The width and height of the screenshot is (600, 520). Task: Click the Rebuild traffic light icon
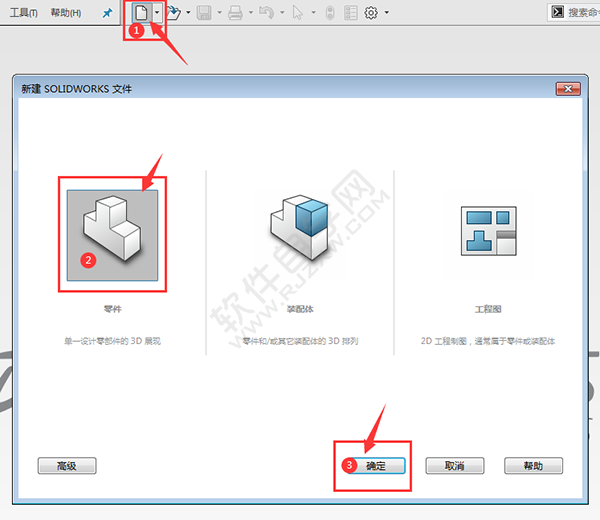coord(330,13)
